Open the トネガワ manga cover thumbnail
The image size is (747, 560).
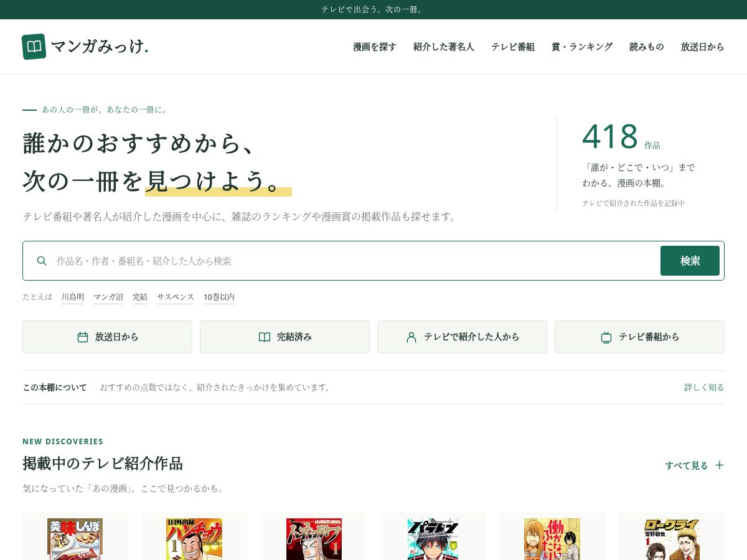click(x=314, y=539)
